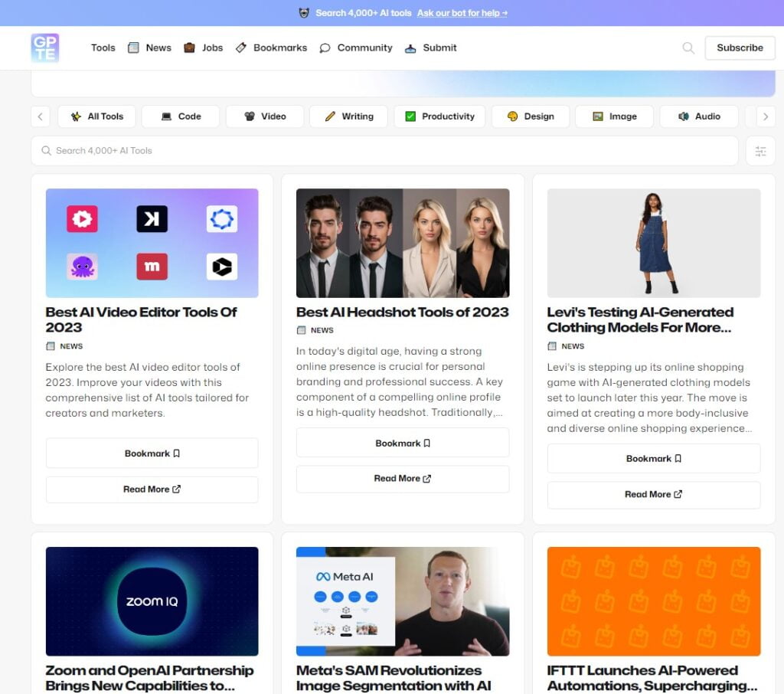Open the filter settings sliders icon

tap(760, 151)
